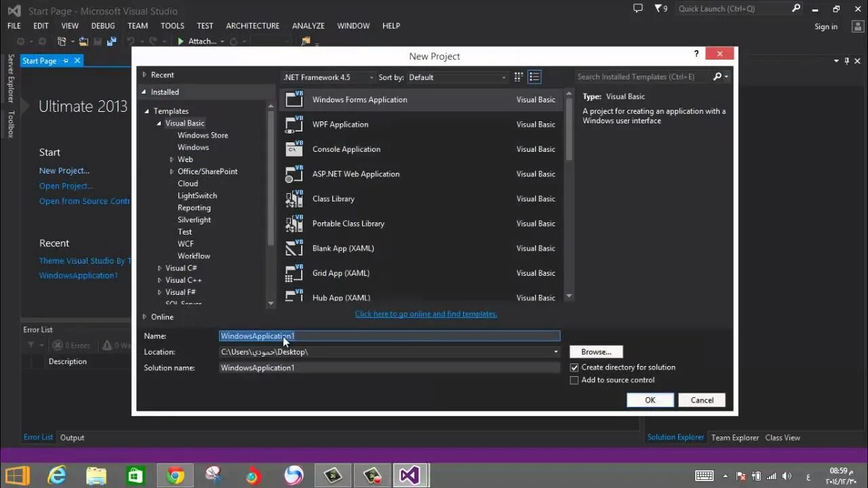Toggle Create directory for solution checkbox
868x488 pixels.
[x=574, y=367]
